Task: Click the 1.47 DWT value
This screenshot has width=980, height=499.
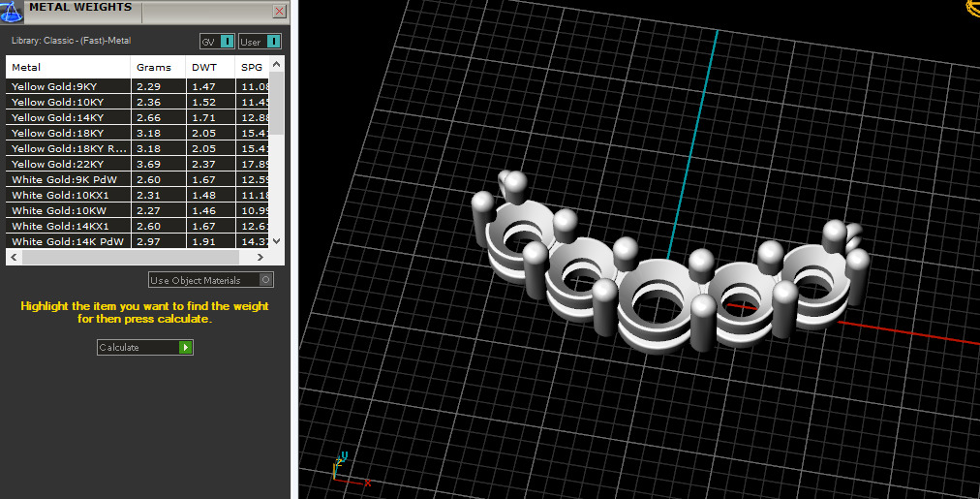Action: point(203,87)
